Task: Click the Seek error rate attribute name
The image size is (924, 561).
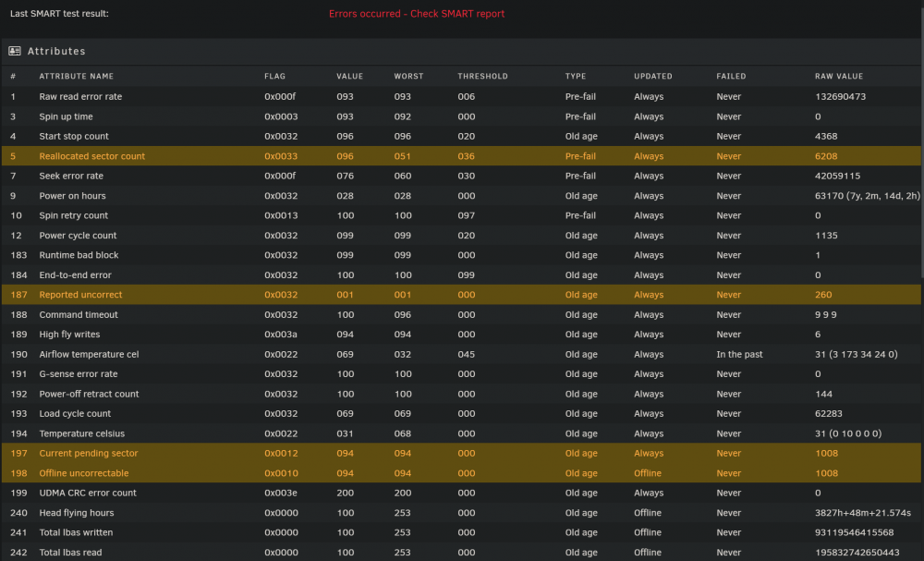Action: pyautogui.click(x=71, y=176)
